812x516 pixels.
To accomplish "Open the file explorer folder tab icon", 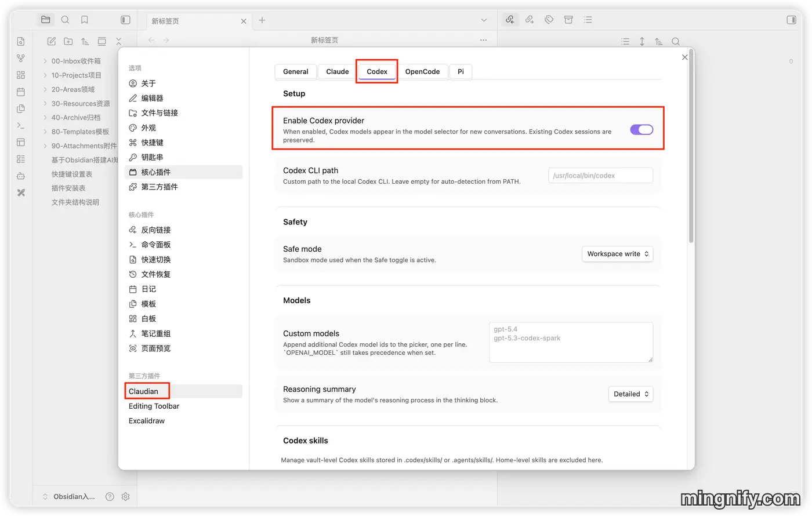I will (45, 20).
